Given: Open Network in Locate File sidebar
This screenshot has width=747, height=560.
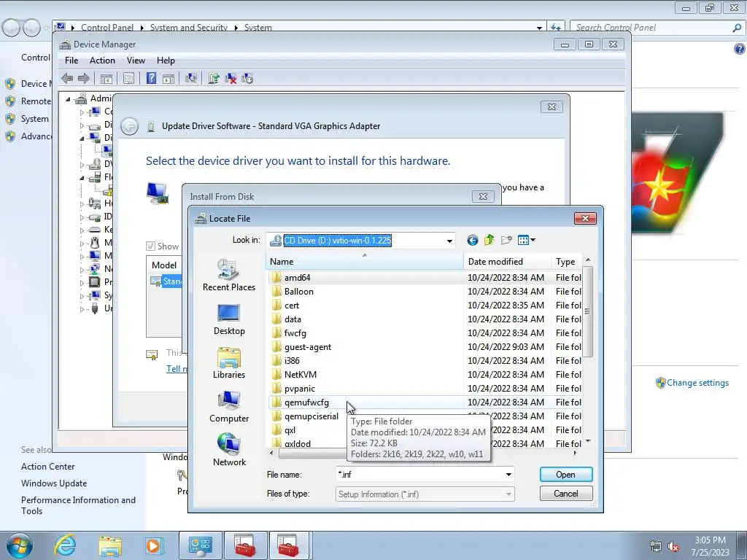Looking at the screenshot, I should coord(228,450).
